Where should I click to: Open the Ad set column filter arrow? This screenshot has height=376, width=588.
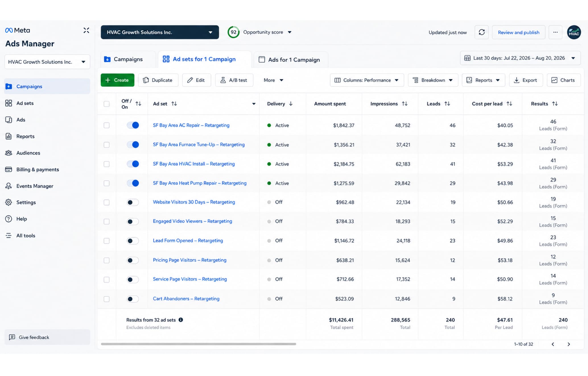point(253,104)
